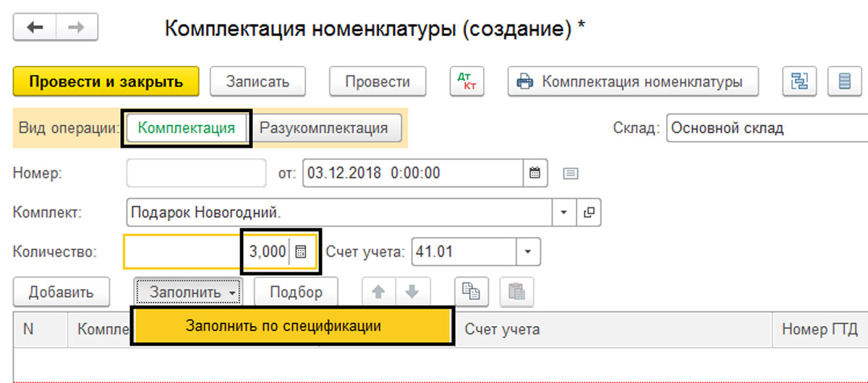Move row down with the down arrow
The width and height of the screenshot is (868, 383).
tap(412, 292)
